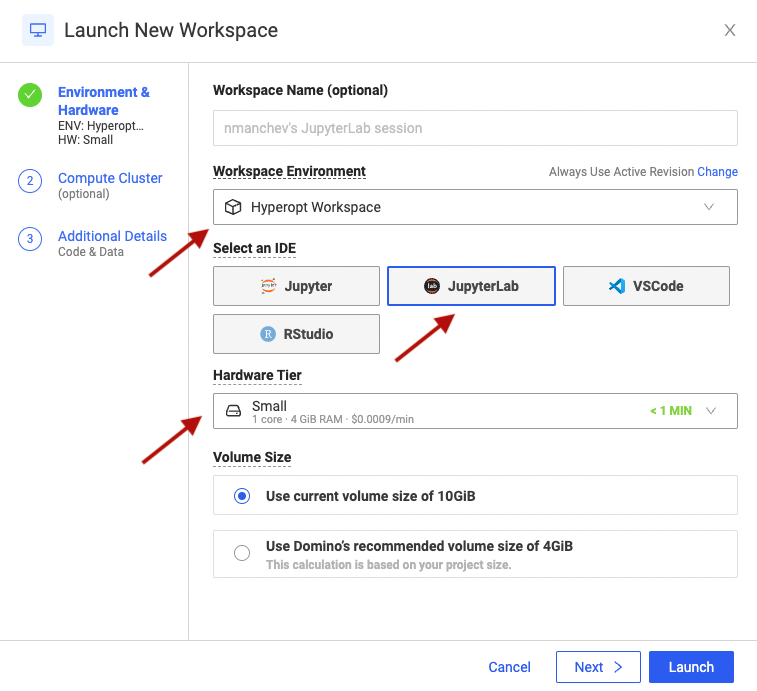Viewport: 757px width, 691px height.
Task: Click the 'Code & Data' subtitle
Action: 91,252
